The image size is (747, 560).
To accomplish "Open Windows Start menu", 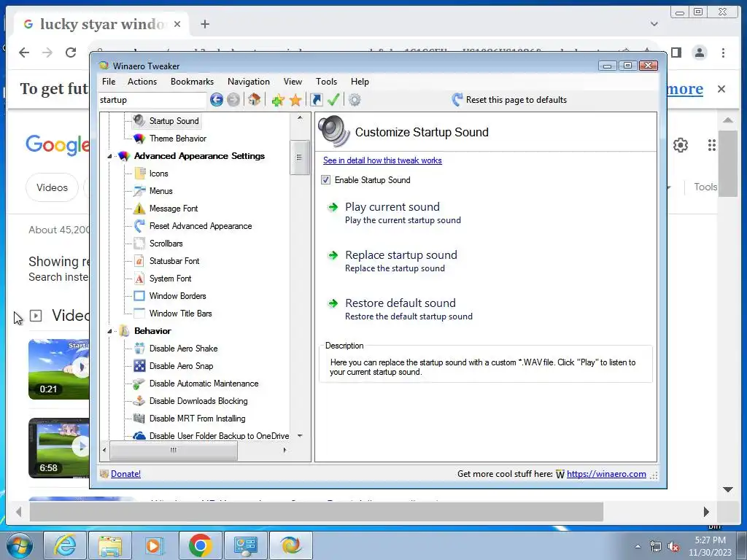I will point(19,545).
